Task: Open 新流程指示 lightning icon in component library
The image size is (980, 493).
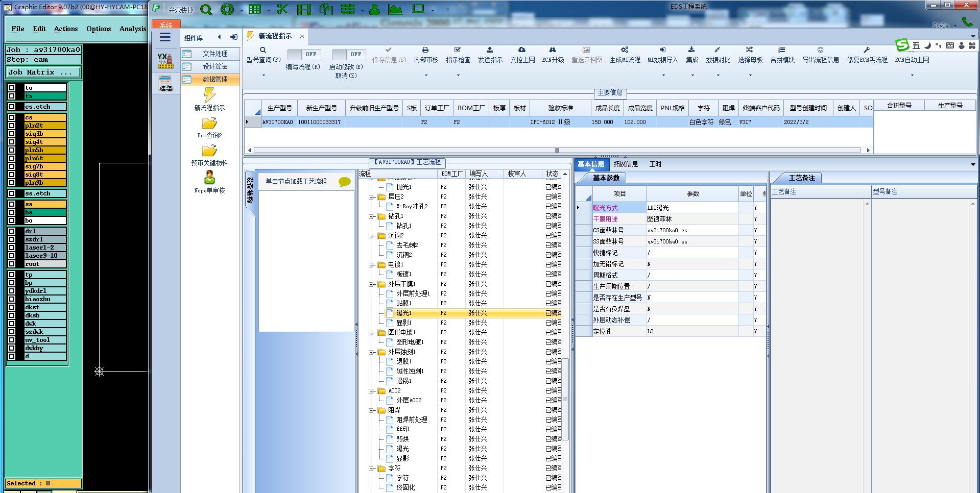Action: [209, 94]
